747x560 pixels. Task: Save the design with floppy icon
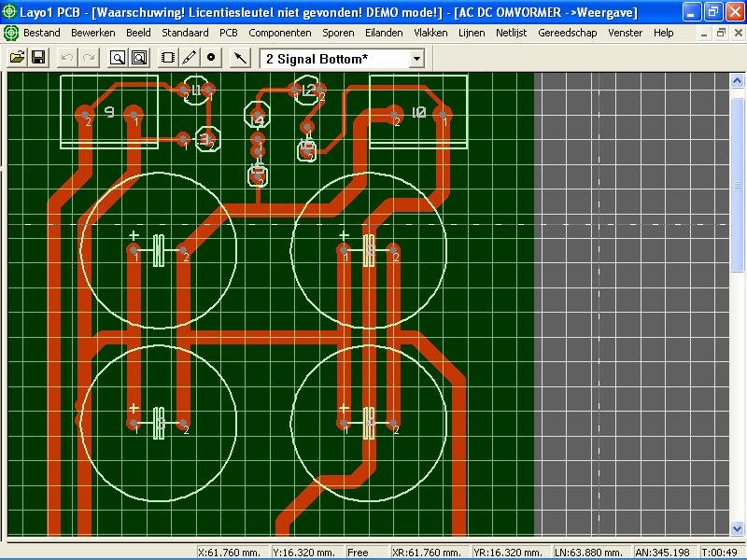tap(38, 58)
